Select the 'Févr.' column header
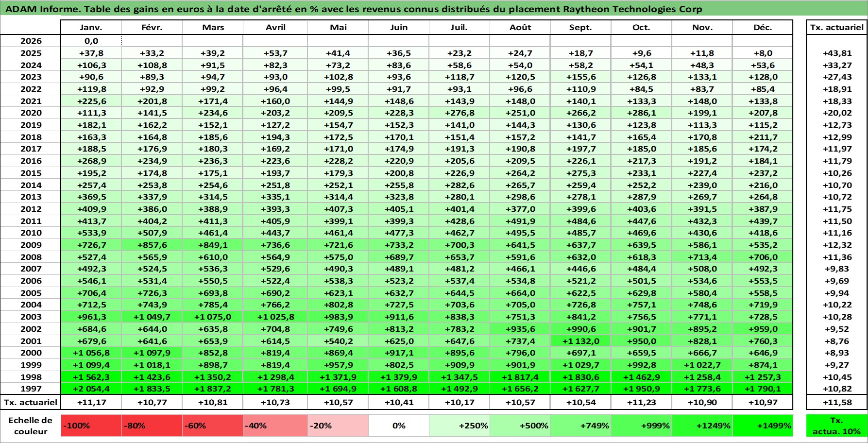The height and width of the screenshot is (443, 868). (152, 27)
